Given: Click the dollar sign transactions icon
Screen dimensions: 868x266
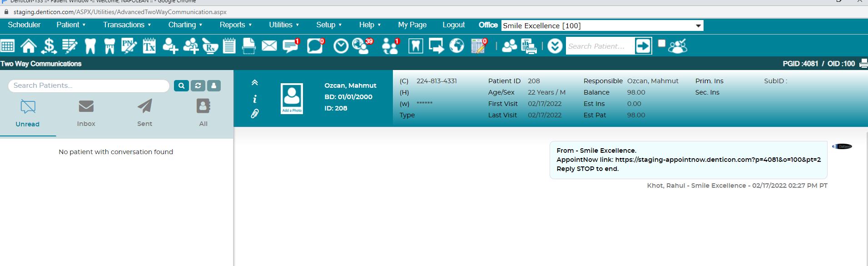Looking at the screenshot, I should (x=49, y=46).
